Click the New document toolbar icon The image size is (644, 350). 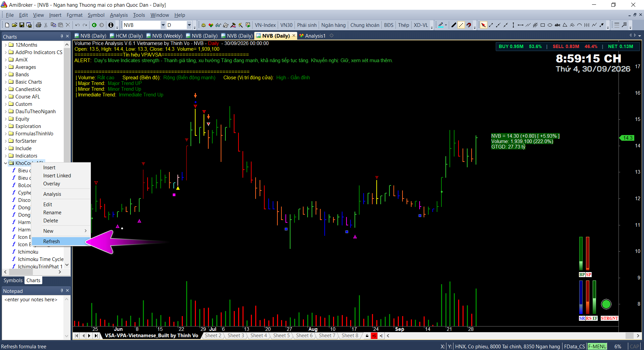tap(7, 25)
